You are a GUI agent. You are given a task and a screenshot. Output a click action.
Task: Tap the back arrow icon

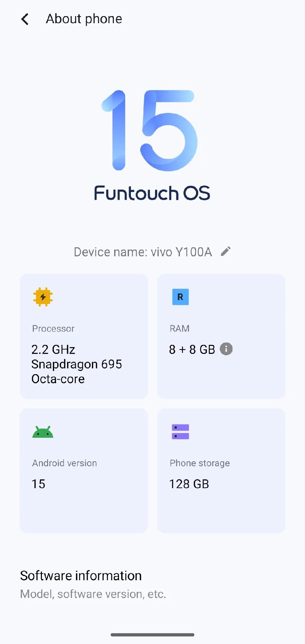(25, 19)
